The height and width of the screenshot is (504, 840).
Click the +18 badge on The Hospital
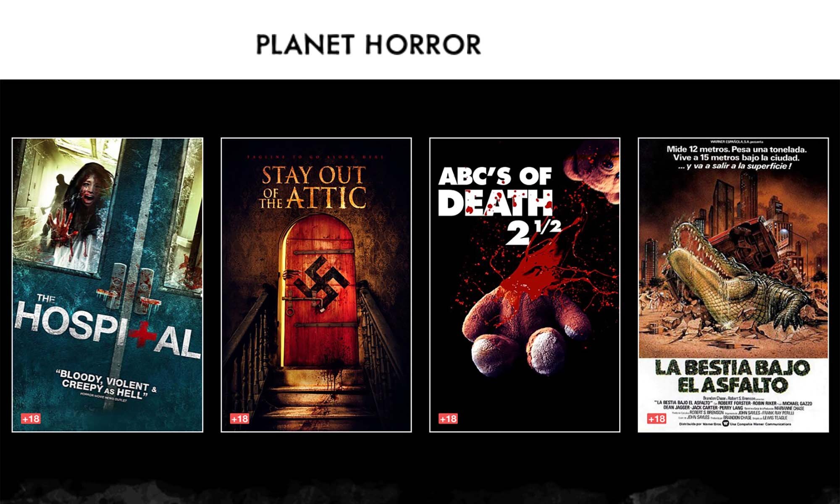tap(31, 419)
